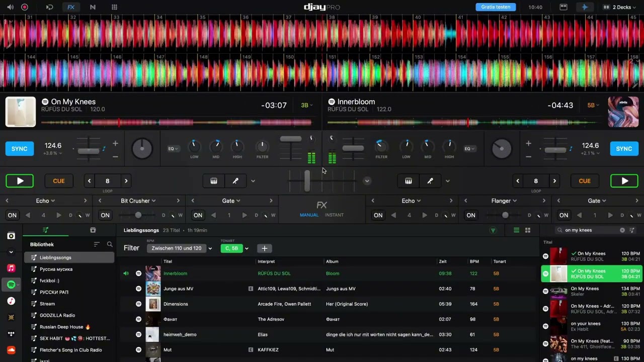Select the SoundCloud source icon
644x362 pixels.
11,350
